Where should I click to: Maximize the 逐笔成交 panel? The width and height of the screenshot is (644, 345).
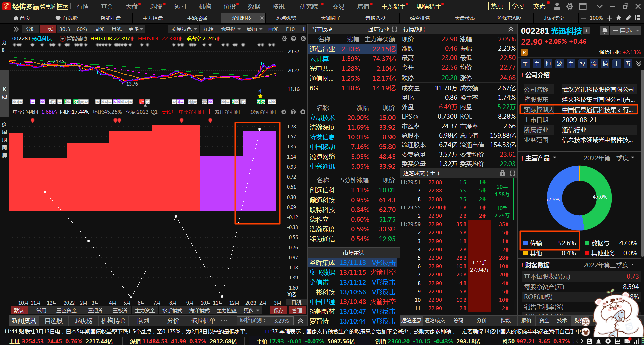pyautogui.click(x=512, y=173)
